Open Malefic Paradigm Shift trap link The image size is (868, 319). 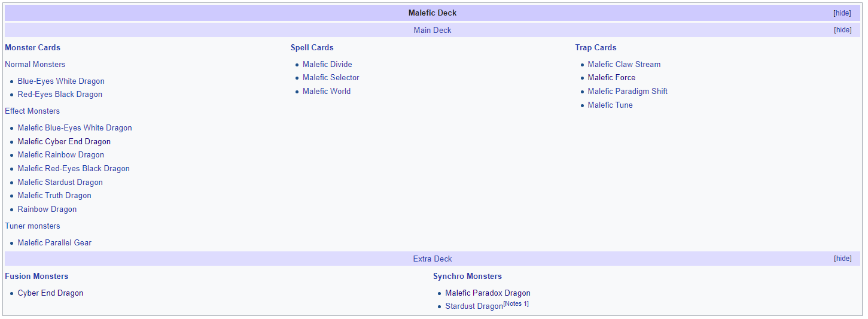[628, 91]
